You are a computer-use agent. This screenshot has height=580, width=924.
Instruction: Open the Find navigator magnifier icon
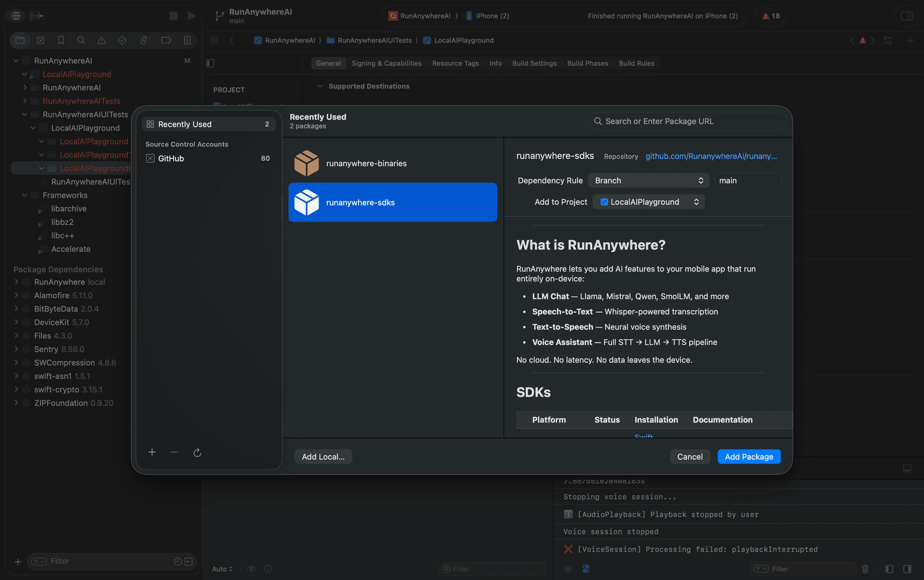[x=81, y=40]
